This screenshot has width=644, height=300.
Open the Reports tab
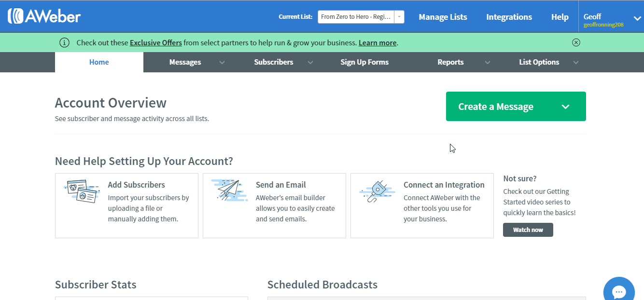(x=450, y=62)
